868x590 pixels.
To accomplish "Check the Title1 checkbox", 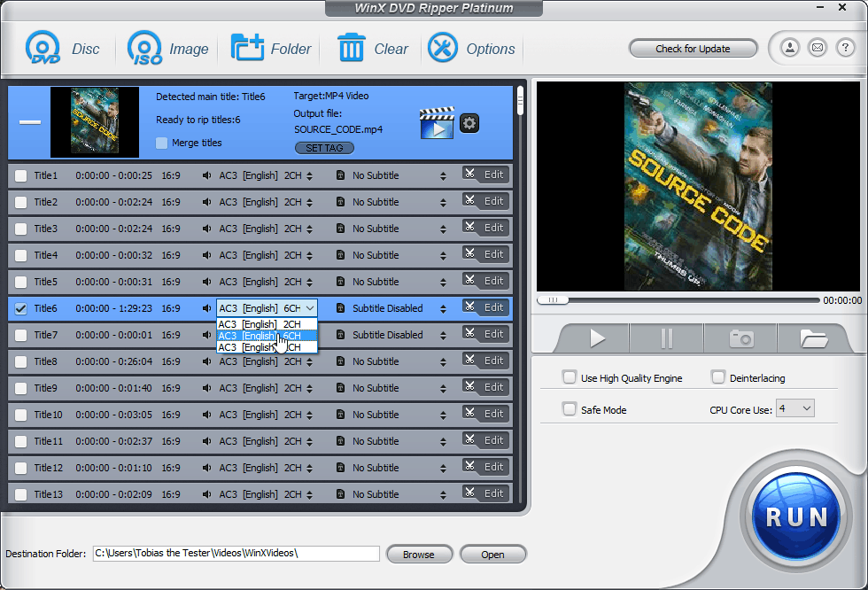I will [x=21, y=176].
